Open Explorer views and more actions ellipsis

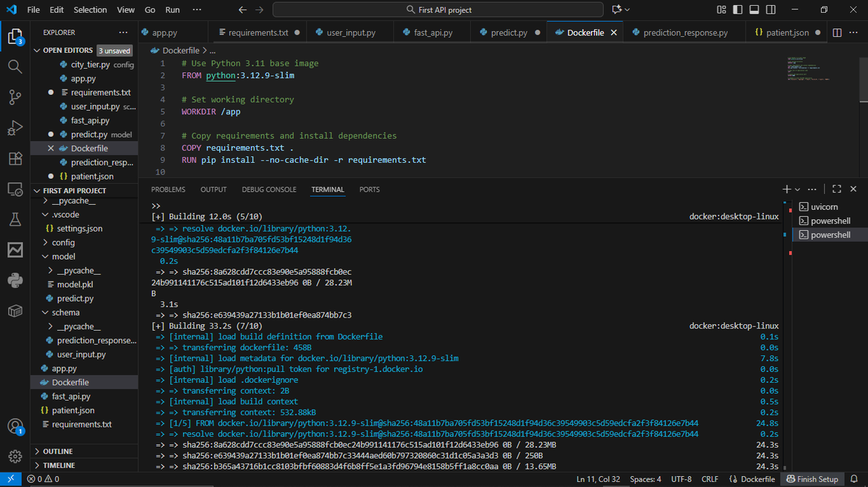click(x=123, y=33)
